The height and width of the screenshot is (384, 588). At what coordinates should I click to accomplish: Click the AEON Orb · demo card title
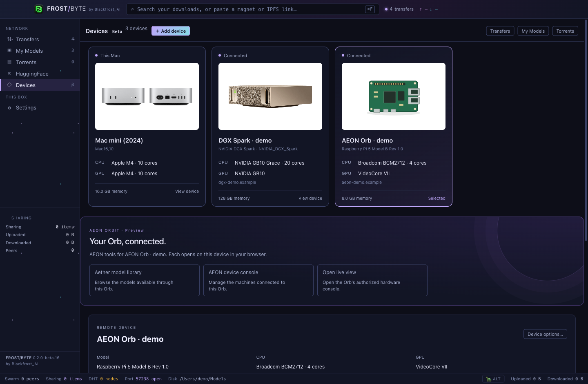367,141
